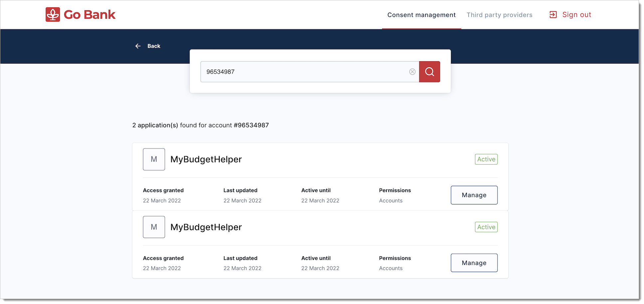Viewport: 644px width, 304px height.
Task: Click Active until date in first card
Action: 320,200
